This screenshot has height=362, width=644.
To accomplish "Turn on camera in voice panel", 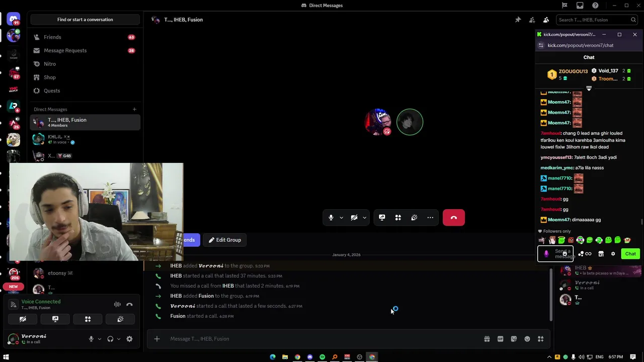I will click(x=23, y=319).
